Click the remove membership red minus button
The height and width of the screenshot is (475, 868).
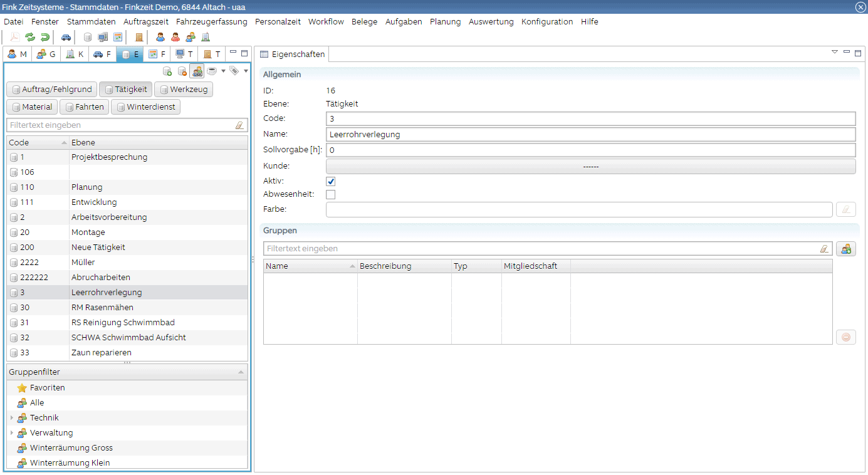coord(846,337)
